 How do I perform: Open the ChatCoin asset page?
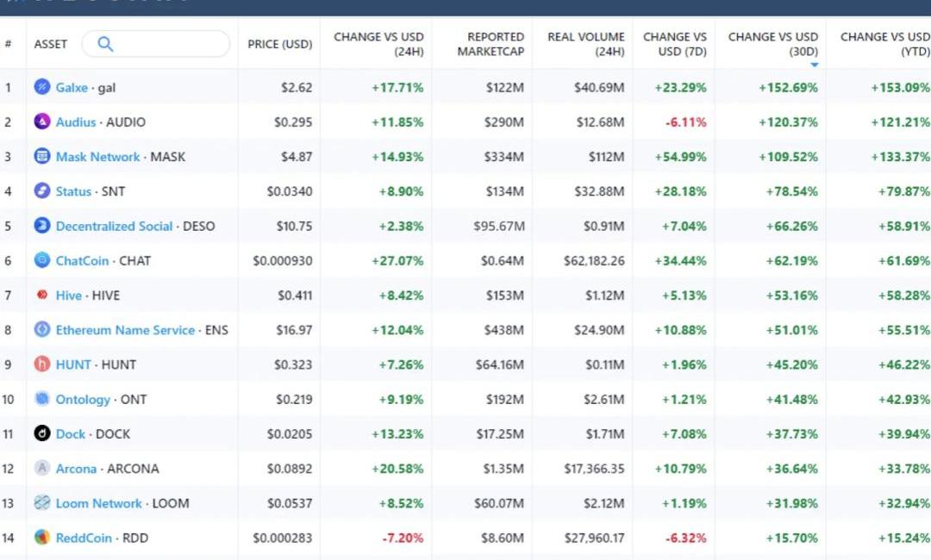tap(82, 260)
